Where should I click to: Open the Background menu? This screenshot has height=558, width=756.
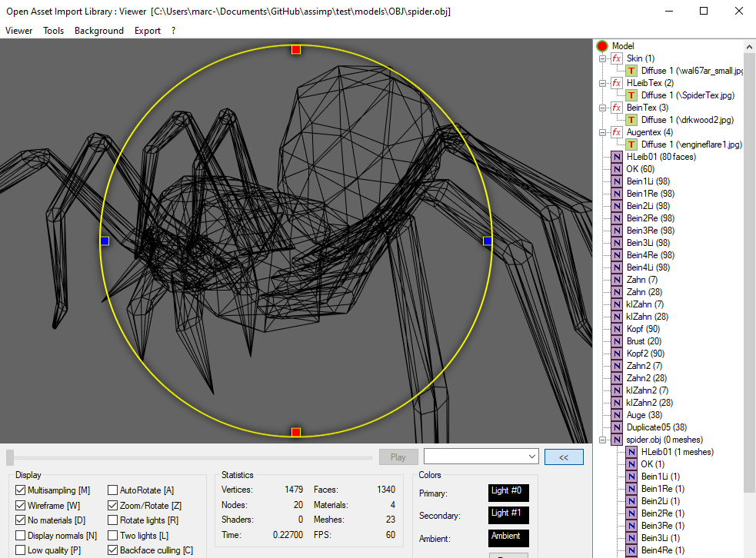(98, 31)
